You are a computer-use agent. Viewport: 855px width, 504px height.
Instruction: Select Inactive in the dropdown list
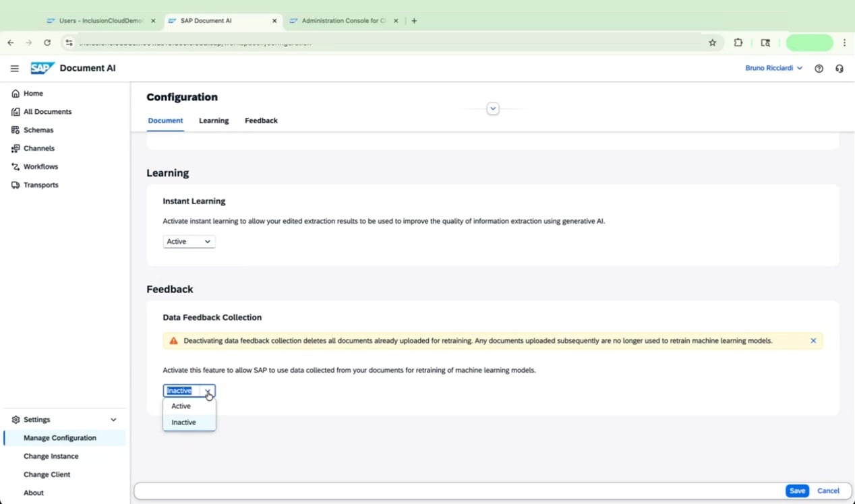[189, 422]
